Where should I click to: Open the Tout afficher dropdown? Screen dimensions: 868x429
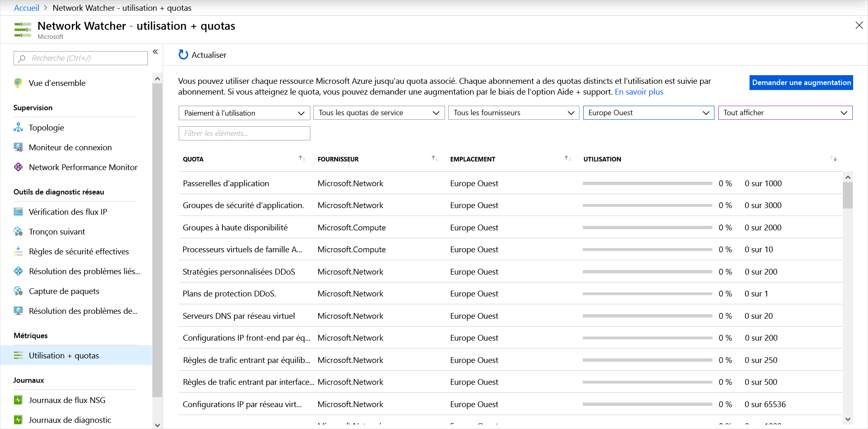click(x=785, y=113)
